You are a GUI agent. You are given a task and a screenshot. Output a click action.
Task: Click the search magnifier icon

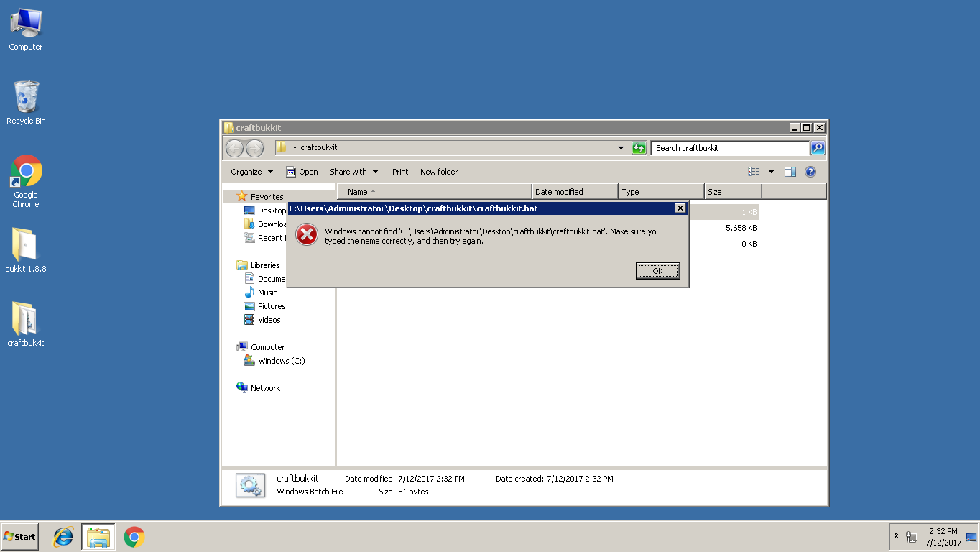point(818,148)
